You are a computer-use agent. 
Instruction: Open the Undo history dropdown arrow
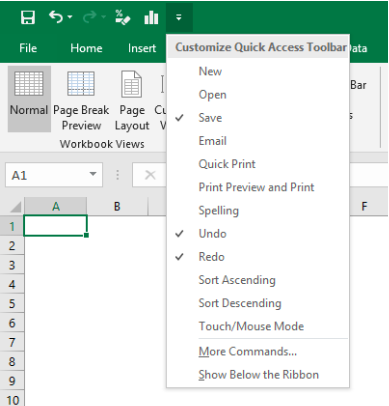(x=70, y=17)
